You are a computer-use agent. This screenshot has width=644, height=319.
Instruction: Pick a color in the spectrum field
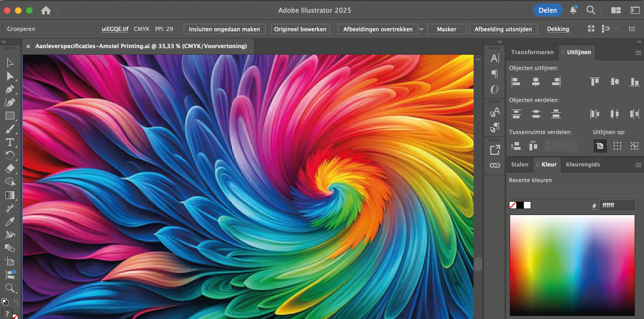(x=572, y=265)
